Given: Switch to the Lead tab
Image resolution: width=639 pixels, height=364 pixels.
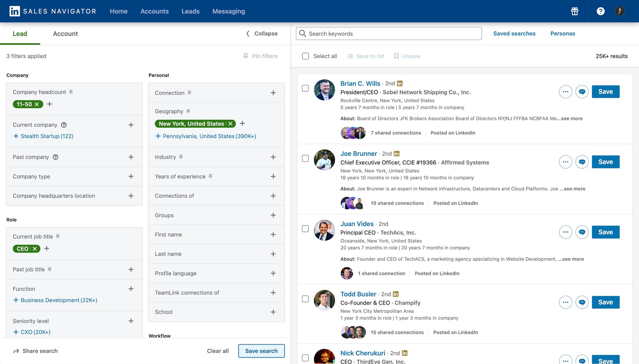Looking at the screenshot, I should (20, 34).
